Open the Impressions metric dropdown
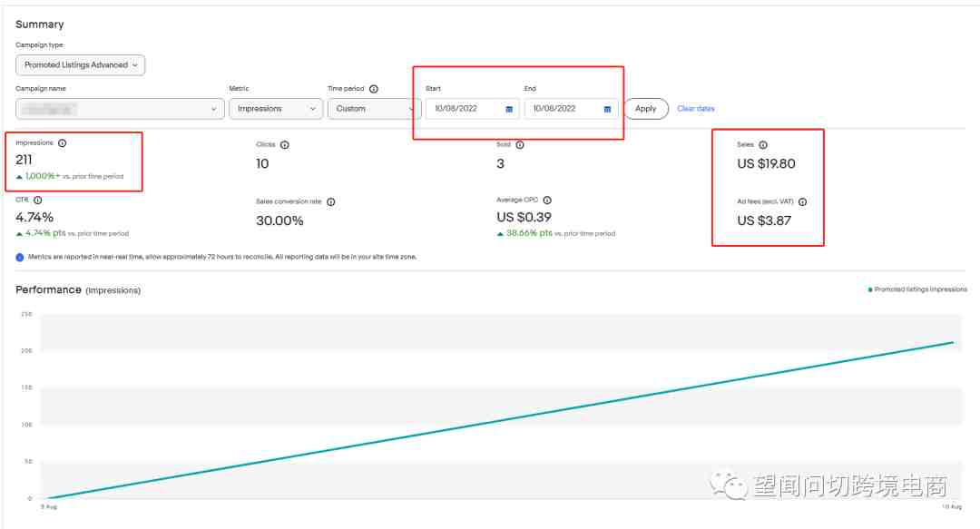The height and width of the screenshot is (529, 980). click(276, 109)
